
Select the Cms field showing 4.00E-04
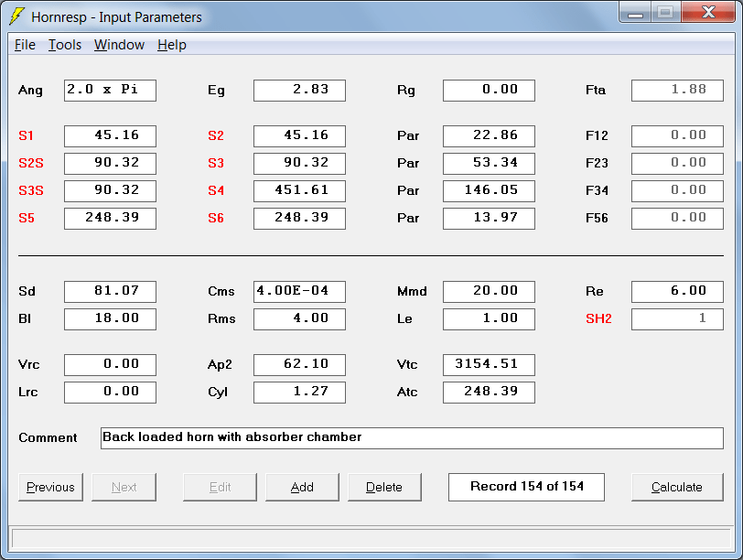[x=299, y=291]
